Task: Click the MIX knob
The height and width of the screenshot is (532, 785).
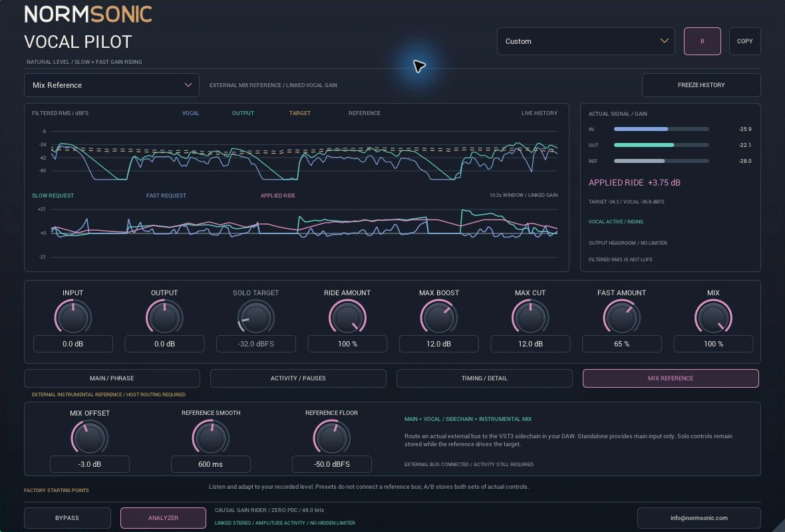Action: tap(713, 317)
